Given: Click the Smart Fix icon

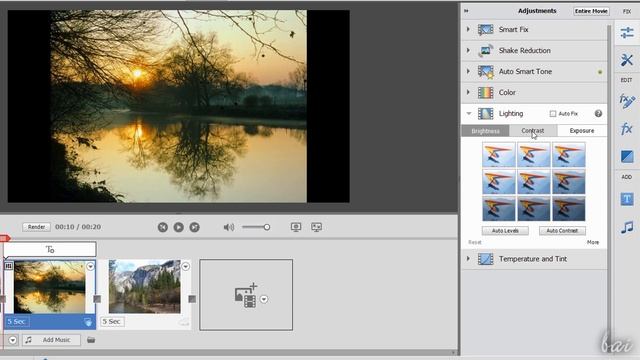Looking at the screenshot, I should (485, 29).
